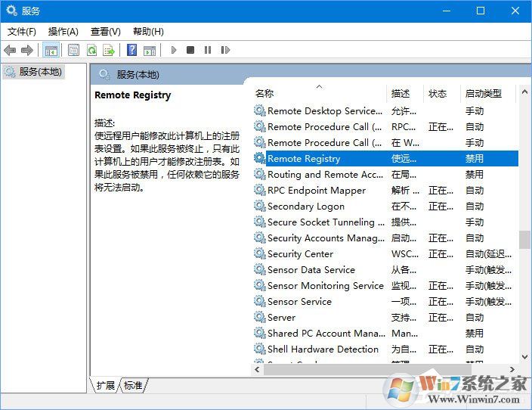Click the gear icon of Remote Registry row
This screenshot has height=410, width=532.
pos(259,158)
